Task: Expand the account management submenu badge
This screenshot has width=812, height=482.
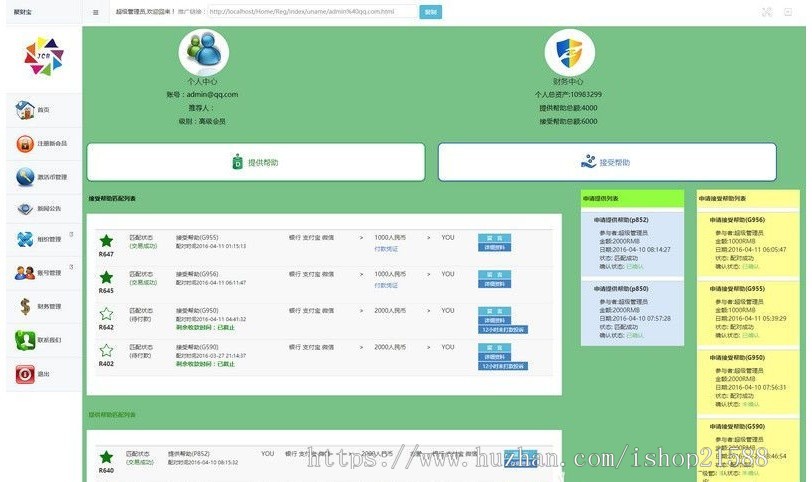Action: pyautogui.click(x=71, y=267)
